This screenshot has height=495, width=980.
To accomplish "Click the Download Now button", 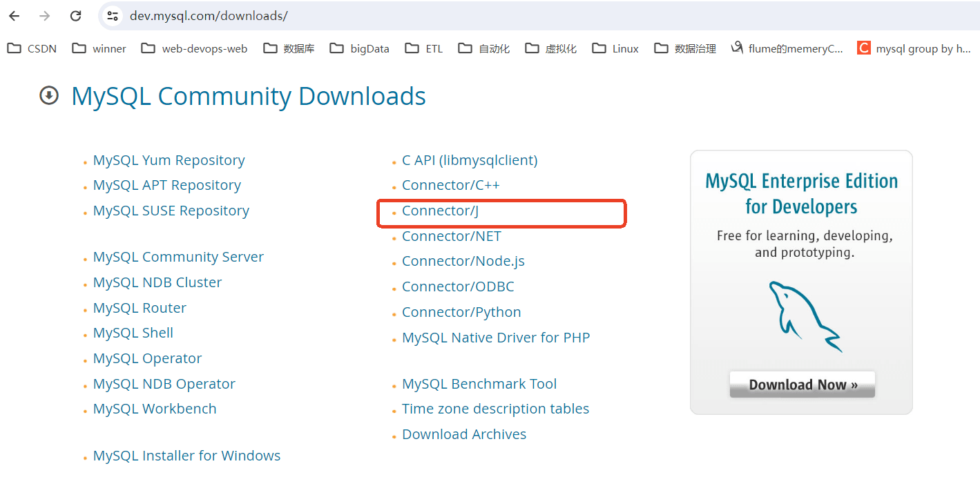I will pyautogui.click(x=802, y=385).
